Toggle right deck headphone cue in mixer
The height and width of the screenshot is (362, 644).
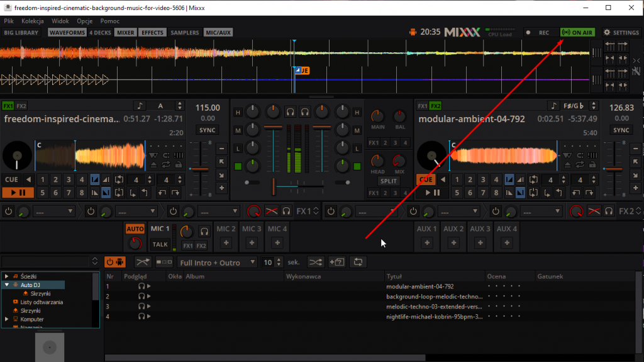point(305,112)
